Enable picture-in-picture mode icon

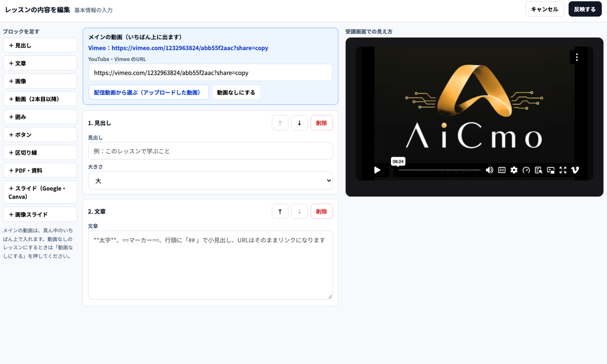(x=550, y=170)
